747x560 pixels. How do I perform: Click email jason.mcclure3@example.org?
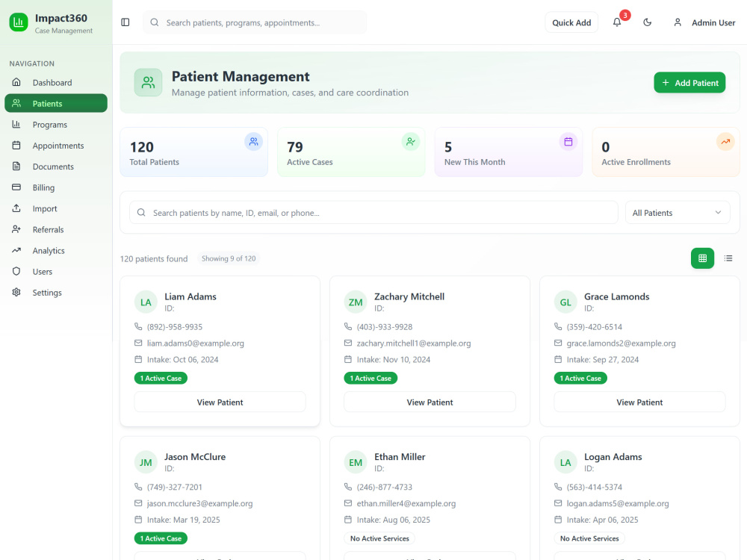[199, 503]
